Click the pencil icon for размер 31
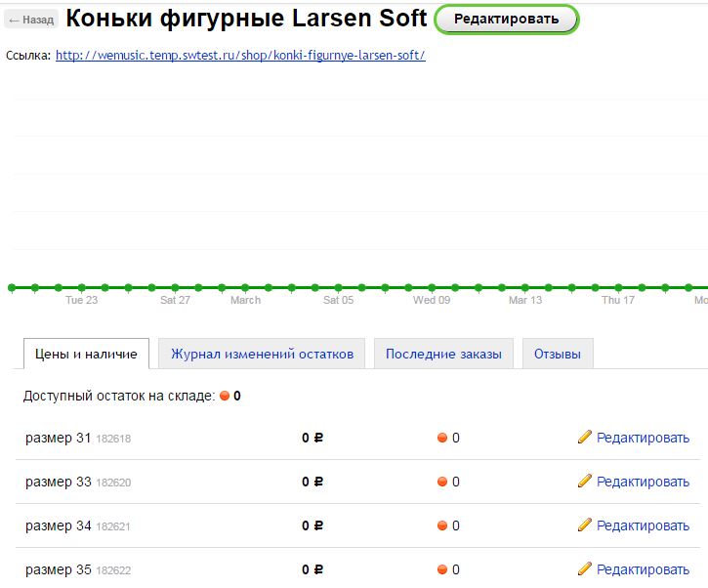Viewport: 708px width, 588px height. (585, 437)
